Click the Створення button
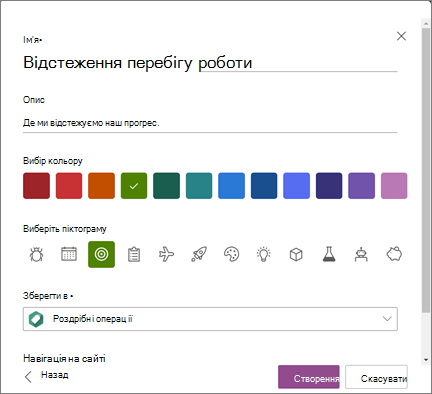 pyautogui.click(x=309, y=377)
